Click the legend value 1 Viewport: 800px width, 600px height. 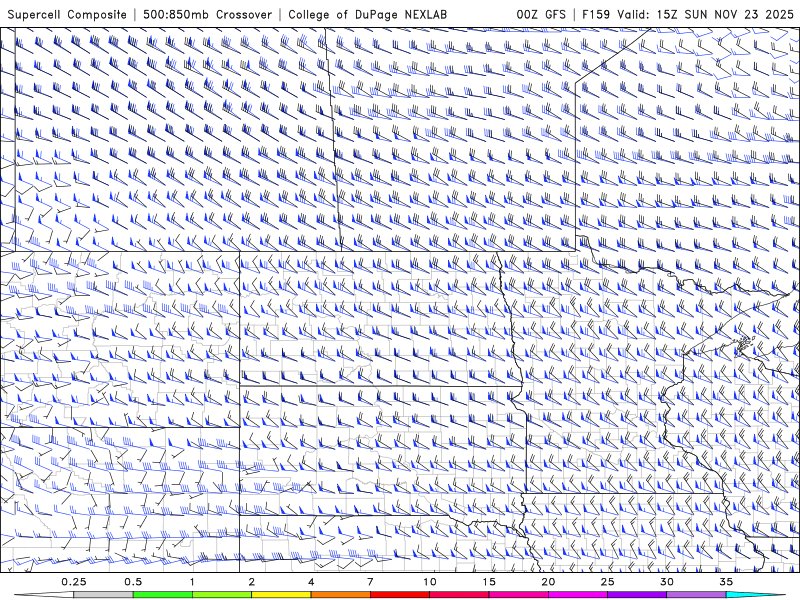click(x=192, y=582)
